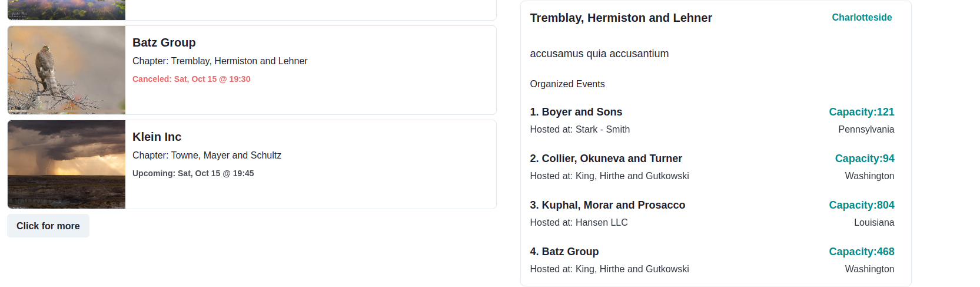Open the storm cloud thumbnail for Klein Inc
Viewport: 980px width, 287px height.
pyautogui.click(x=67, y=164)
